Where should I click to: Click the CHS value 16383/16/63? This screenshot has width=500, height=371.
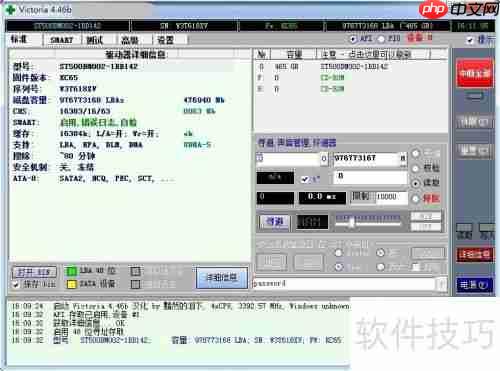pyautogui.click(x=85, y=111)
